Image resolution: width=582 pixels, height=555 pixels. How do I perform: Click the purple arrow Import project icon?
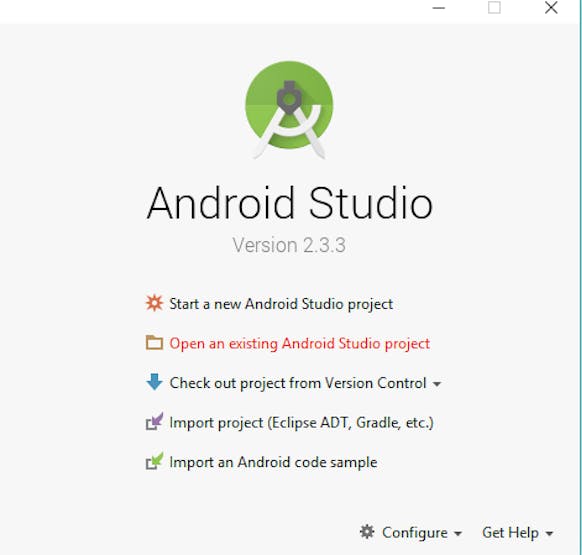point(154,421)
